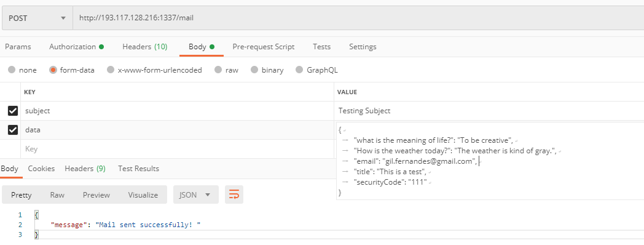
Task: Open the Headers (10) request tab
Action: [144, 47]
